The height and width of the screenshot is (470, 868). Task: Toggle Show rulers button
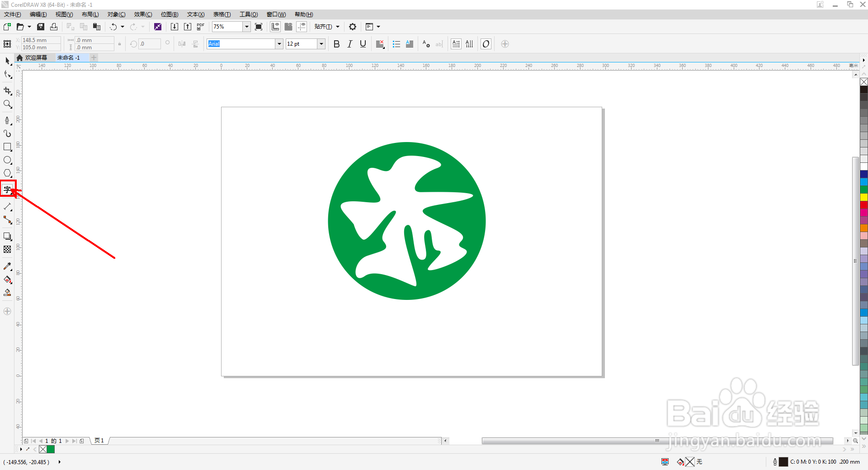(275, 27)
